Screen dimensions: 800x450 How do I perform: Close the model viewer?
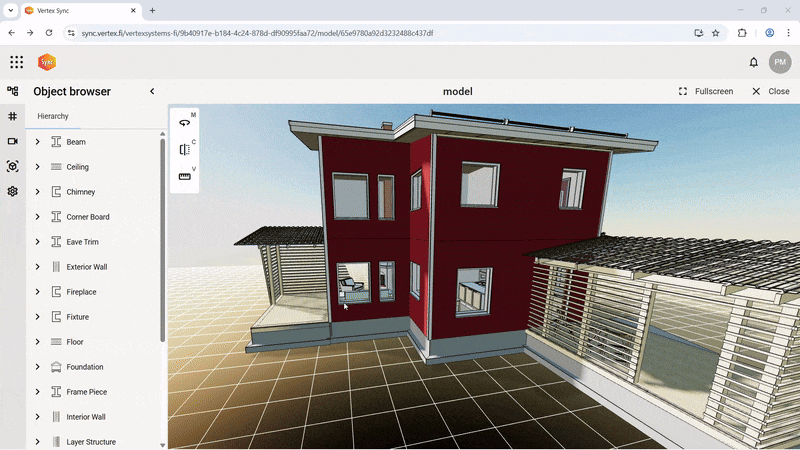(770, 91)
